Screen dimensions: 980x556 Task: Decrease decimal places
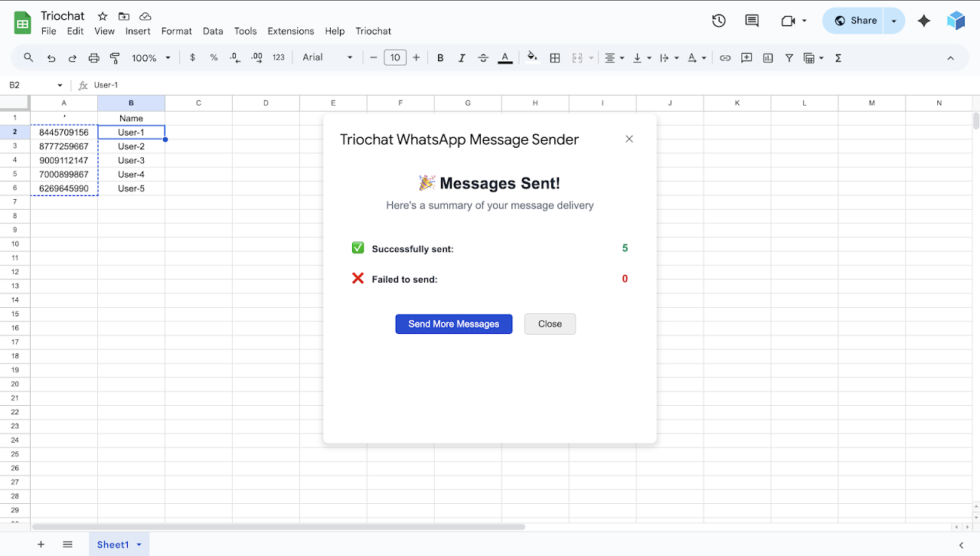coord(235,57)
